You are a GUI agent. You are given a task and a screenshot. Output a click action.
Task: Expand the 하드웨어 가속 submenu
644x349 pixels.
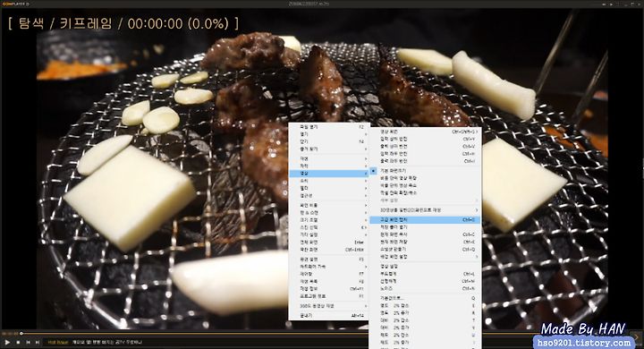coord(329,267)
